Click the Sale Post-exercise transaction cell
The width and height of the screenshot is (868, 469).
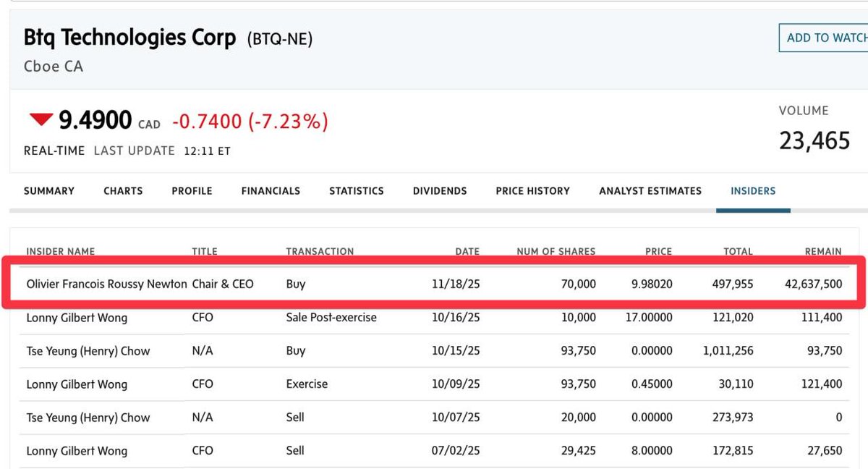tap(331, 317)
